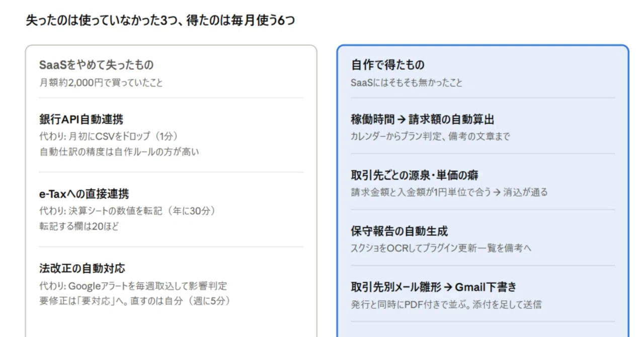Select the heading "自作で得たもの"
Screen dimensions: 644x337
(x=387, y=65)
